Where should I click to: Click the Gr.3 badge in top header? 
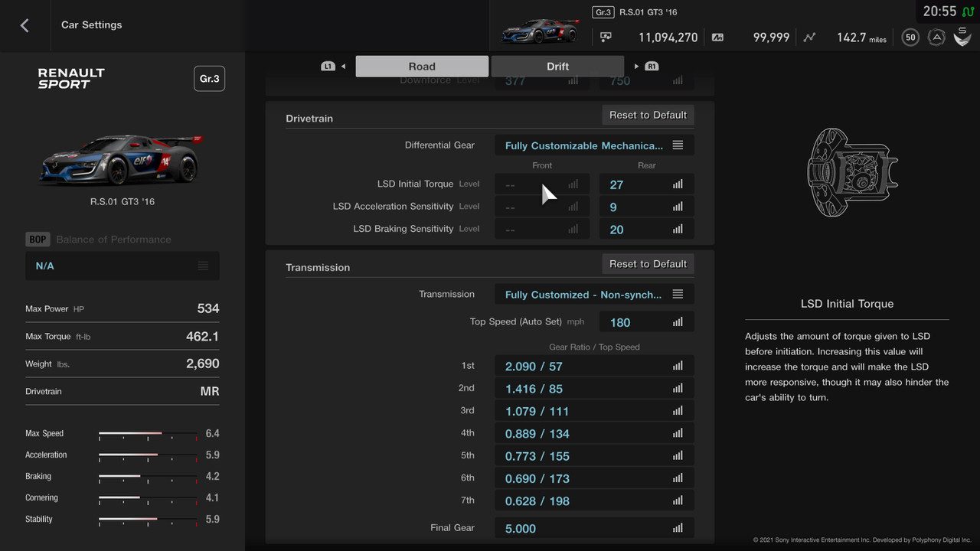(x=603, y=12)
